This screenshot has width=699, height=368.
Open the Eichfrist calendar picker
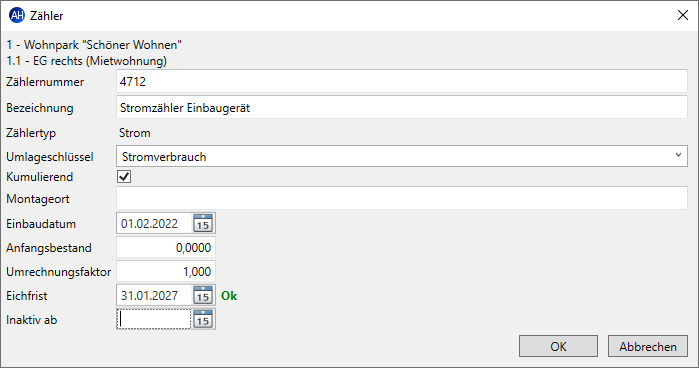[x=203, y=295]
